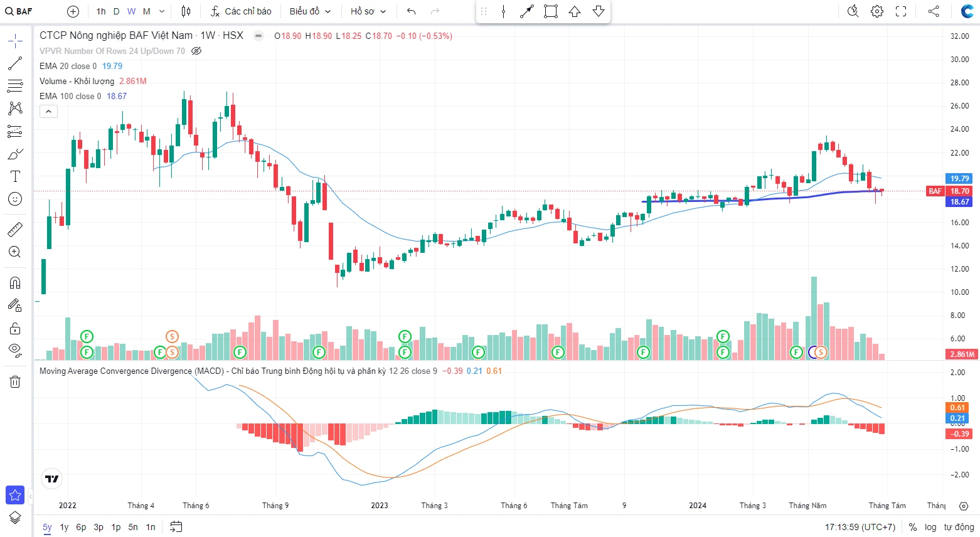Select the text annotation tool

coord(15,176)
